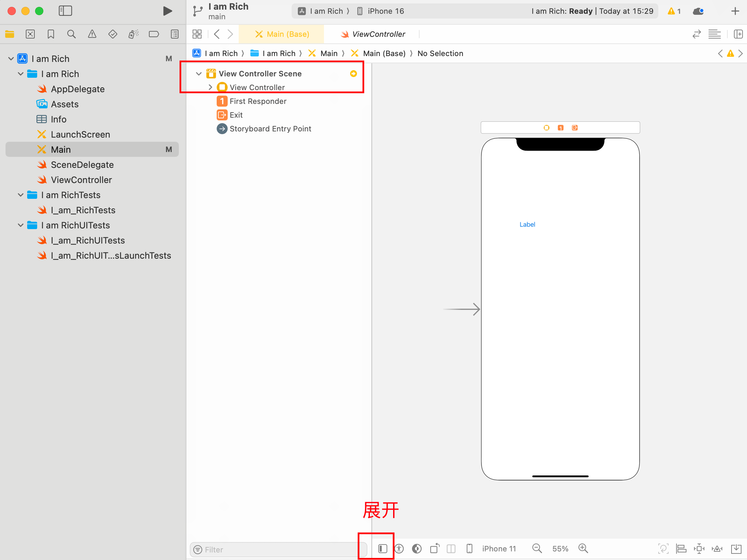Collapse View Controller Scene in outline
Screen dimensions: 747x560
coord(199,74)
